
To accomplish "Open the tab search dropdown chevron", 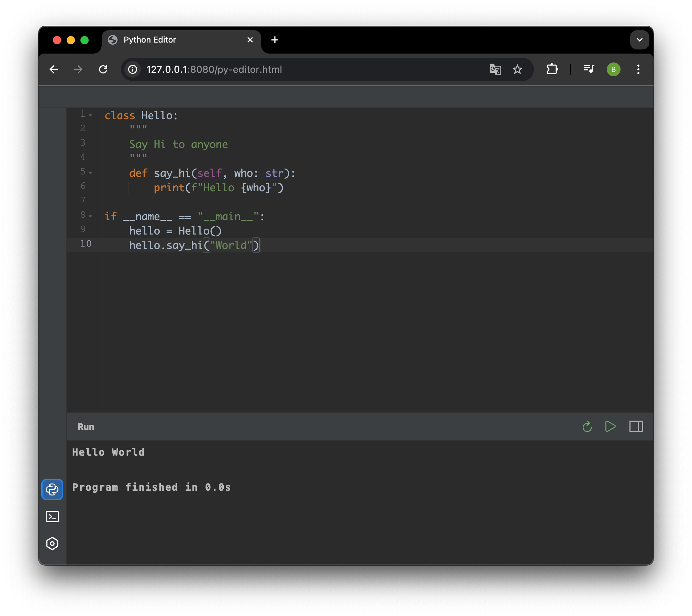I will (640, 40).
